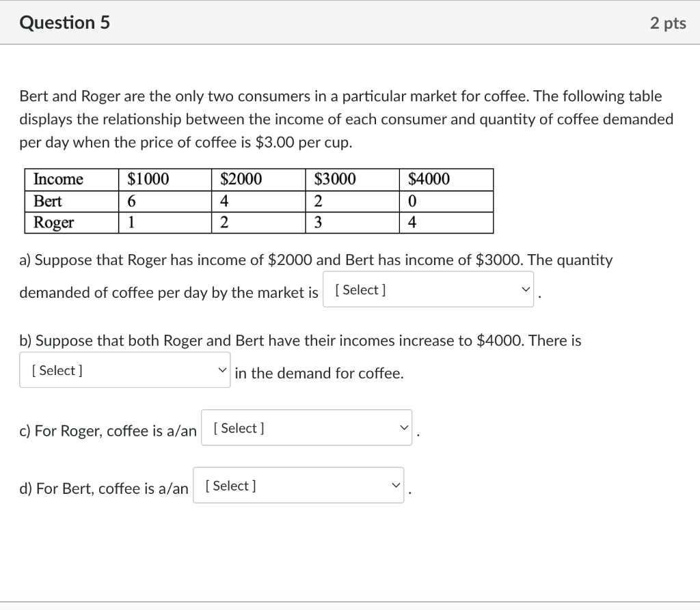Click the cell showing 0 for Bert

(x=414, y=201)
